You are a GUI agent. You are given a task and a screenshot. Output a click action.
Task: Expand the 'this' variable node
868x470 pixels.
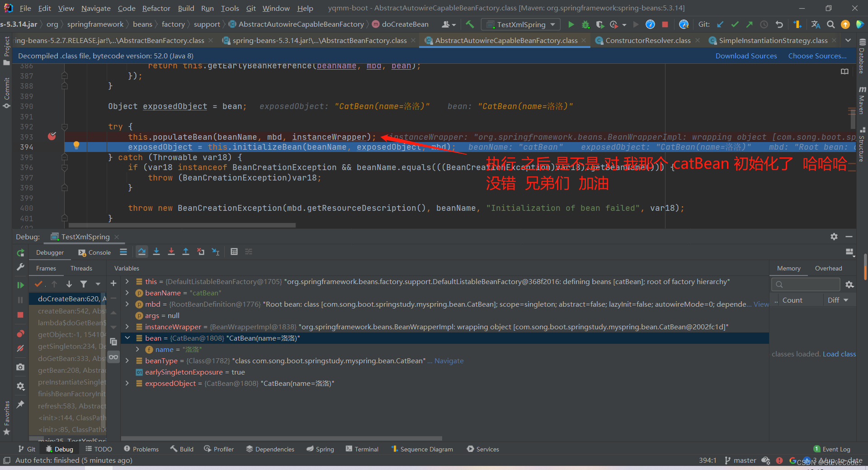point(127,281)
